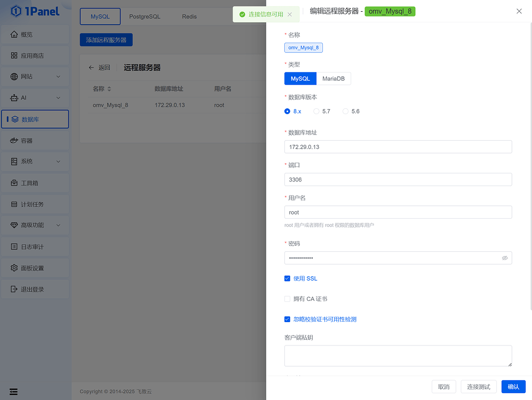Click the 连接测试 connection test button

point(478,387)
